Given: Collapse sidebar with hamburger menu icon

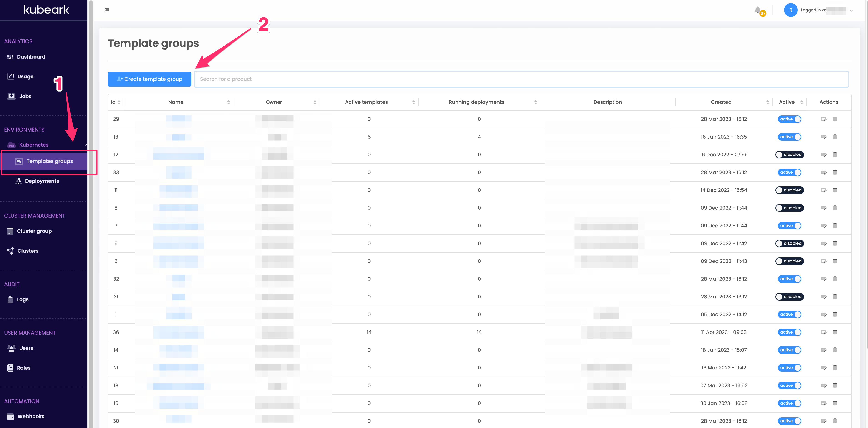Looking at the screenshot, I should [107, 10].
